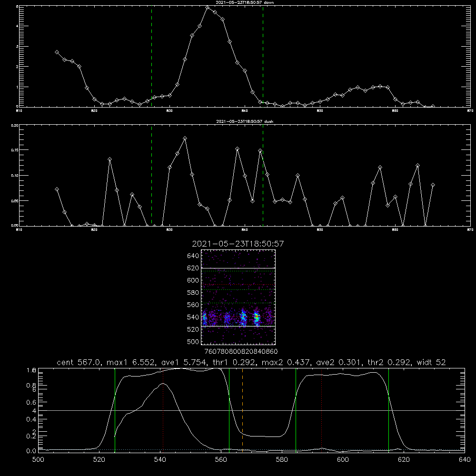The height and width of the screenshot is (476, 476).
Task: Click the peak diamond marker of dawn curve
Action: click(x=208, y=8)
